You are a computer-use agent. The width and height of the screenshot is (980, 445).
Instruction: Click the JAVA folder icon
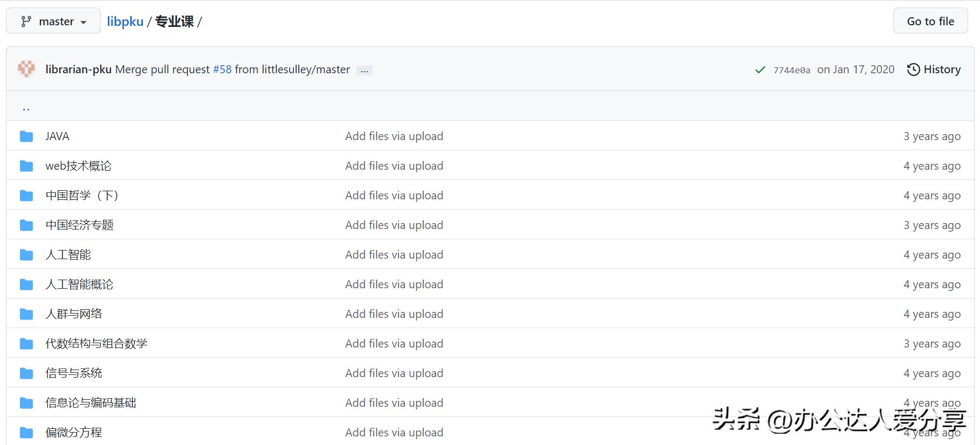(x=26, y=136)
